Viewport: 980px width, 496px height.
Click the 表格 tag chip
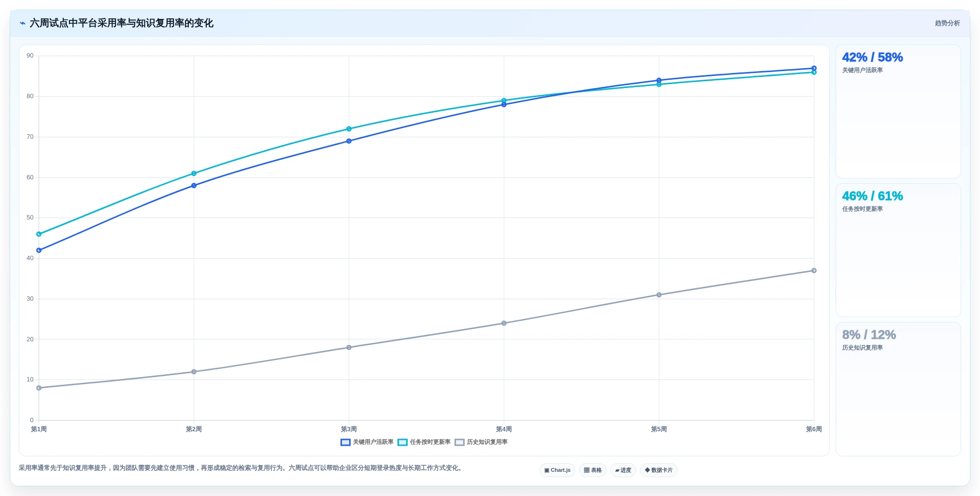[593, 470]
